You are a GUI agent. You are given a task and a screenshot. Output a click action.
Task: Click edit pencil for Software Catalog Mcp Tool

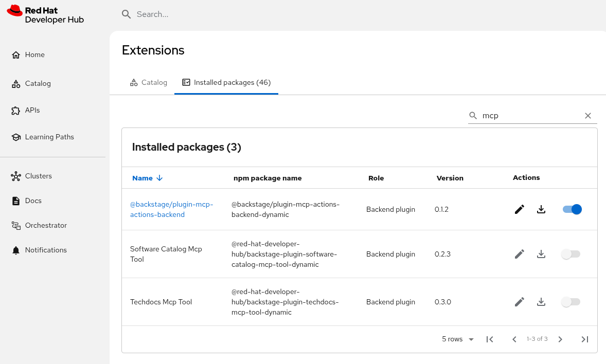[520, 254]
